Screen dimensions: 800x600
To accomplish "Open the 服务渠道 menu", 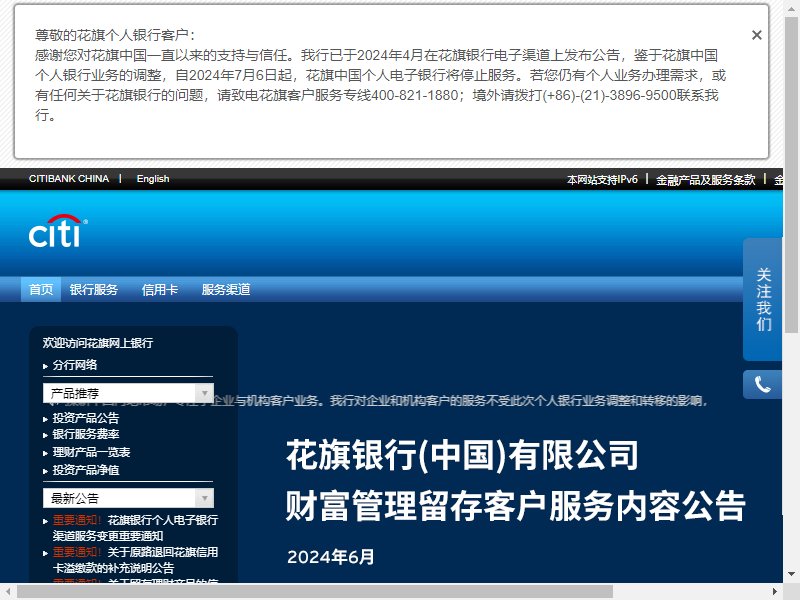I will pyautogui.click(x=226, y=289).
